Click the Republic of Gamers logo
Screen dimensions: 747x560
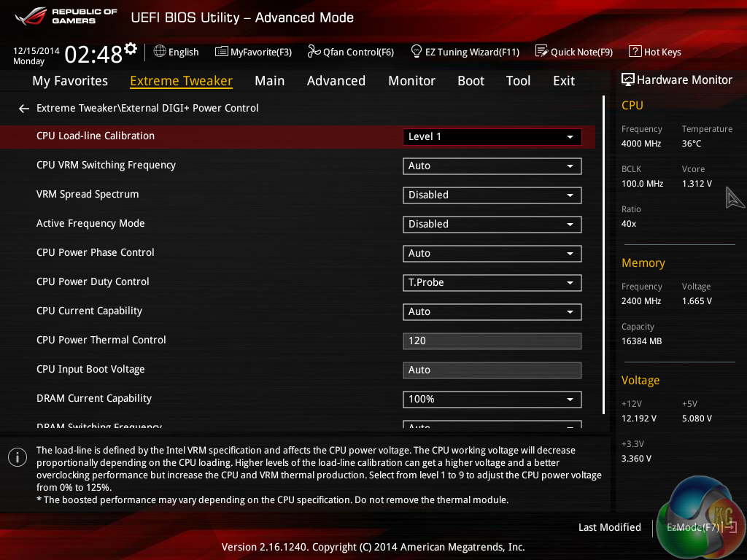pos(66,16)
